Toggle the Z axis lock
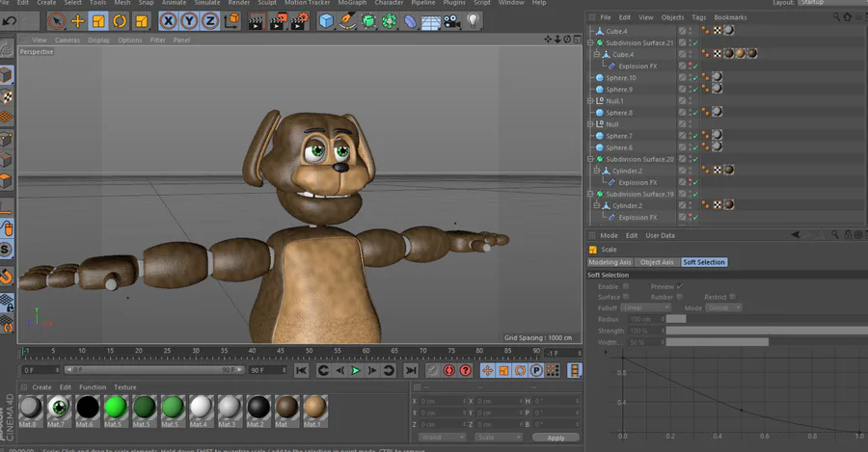The width and height of the screenshot is (868, 452). (x=210, y=21)
